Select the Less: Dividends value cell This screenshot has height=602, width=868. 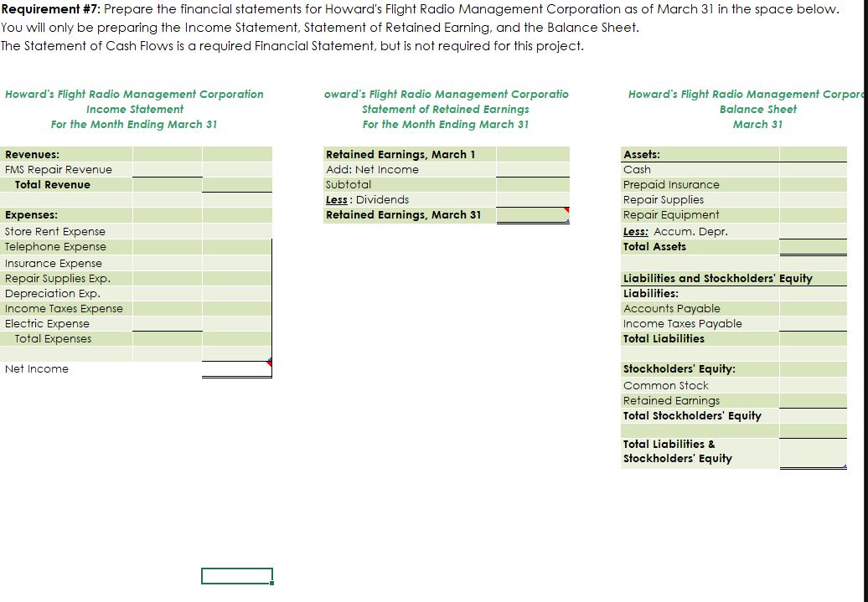(x=534, y=199)
